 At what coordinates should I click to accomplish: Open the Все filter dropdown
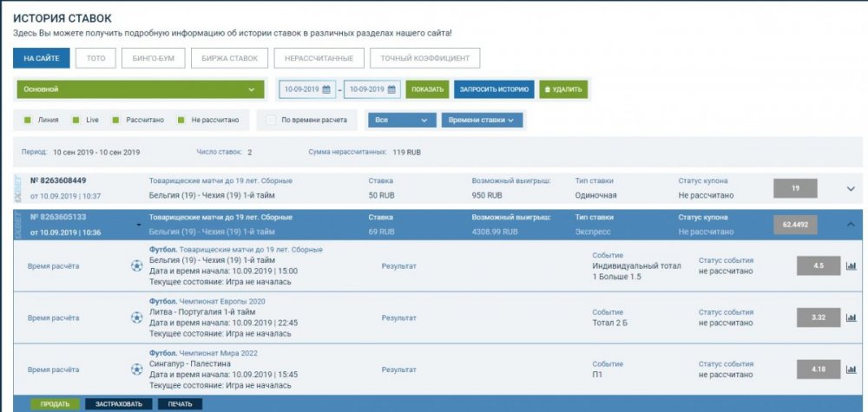(401, 120)
